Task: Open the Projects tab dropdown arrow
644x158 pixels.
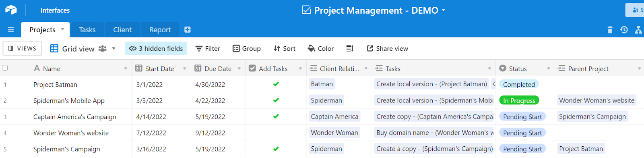Action: pos(62,29)
